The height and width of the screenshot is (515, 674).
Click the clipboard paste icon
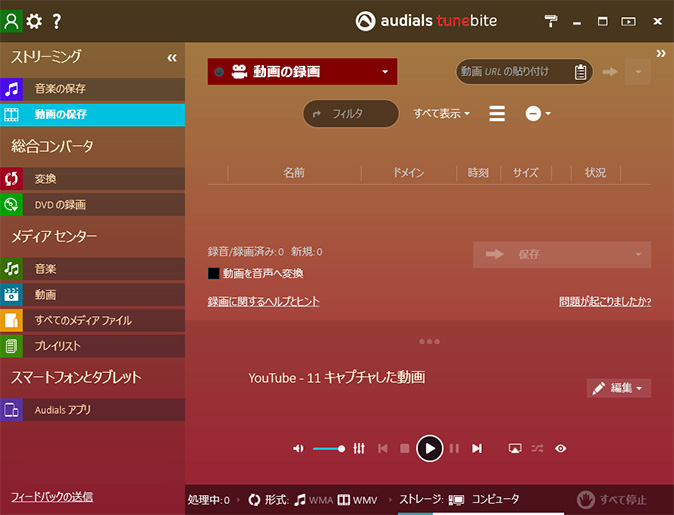coord(580,72)
